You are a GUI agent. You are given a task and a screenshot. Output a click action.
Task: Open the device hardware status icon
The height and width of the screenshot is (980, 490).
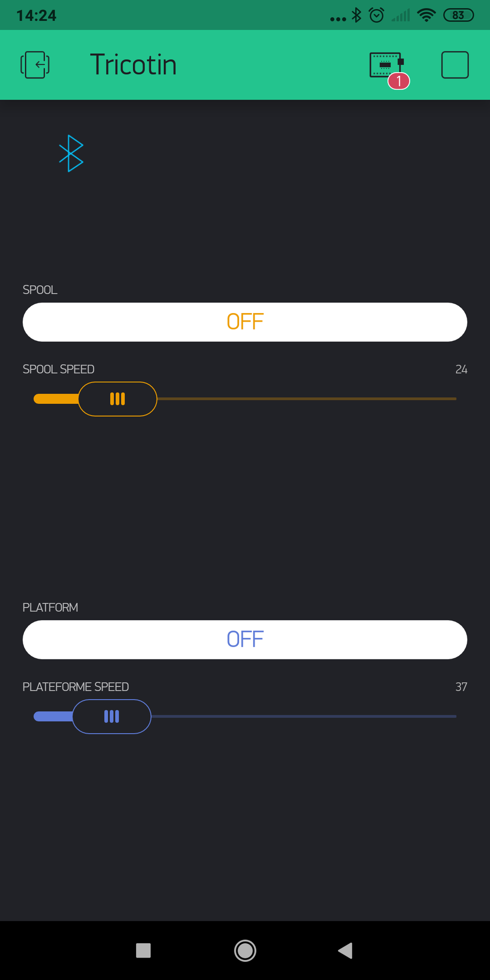[x=385, y=65]
